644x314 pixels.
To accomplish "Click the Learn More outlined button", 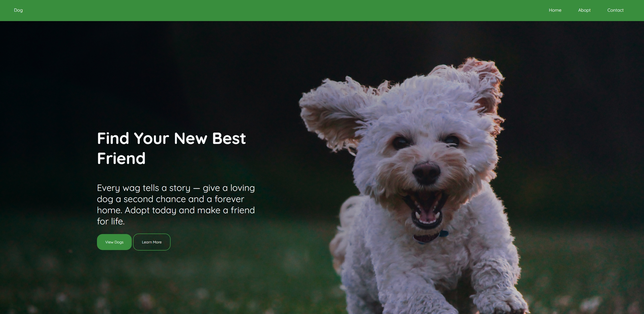I will 152,242.
